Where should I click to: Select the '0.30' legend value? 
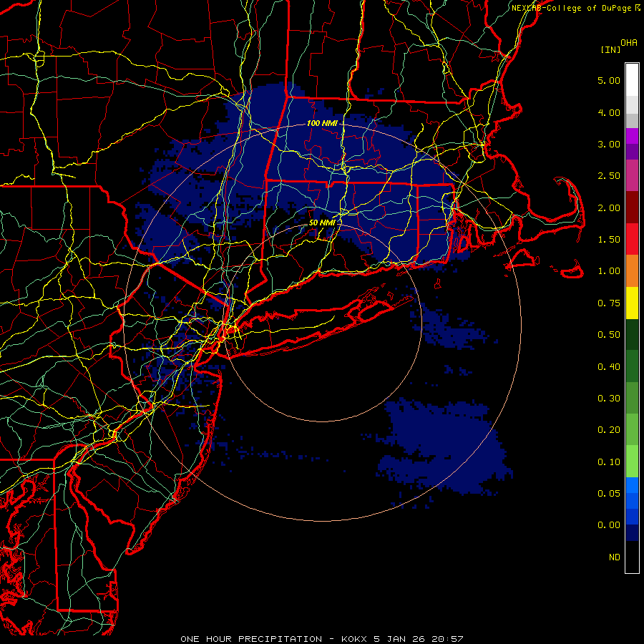coord(609,399)
